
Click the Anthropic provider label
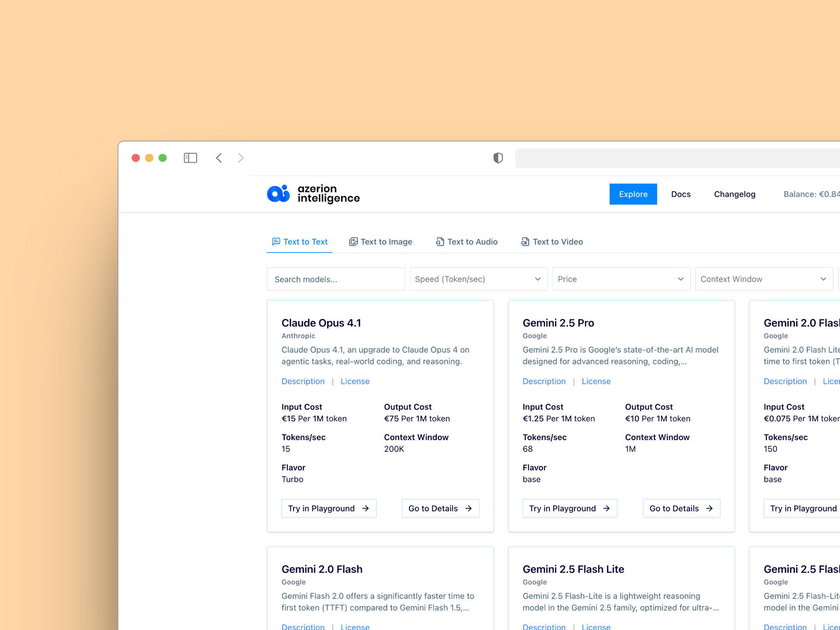[298, 336]
